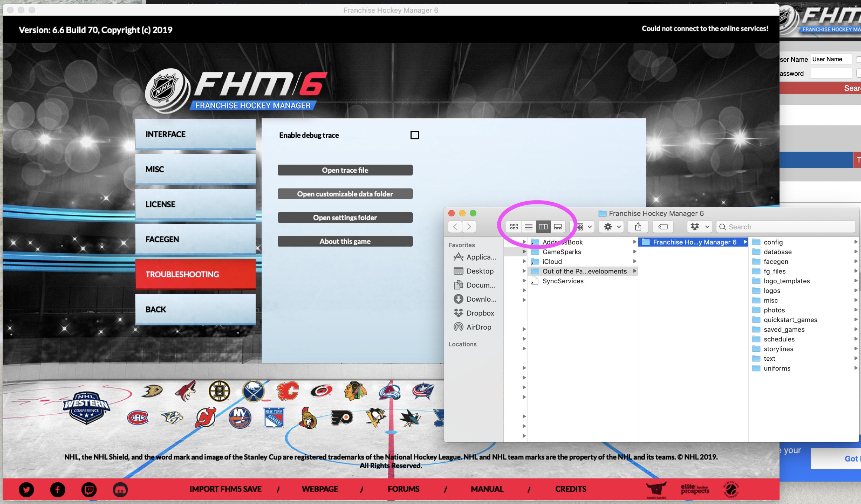The height and width of the screenshot is (504, 861).
Task: Switch Finder to gallery view
Action: pyautogui.click(x=557, y=227)
